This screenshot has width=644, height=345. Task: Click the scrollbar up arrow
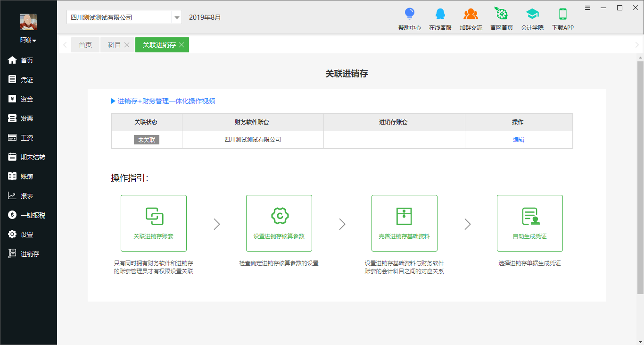(640, 58)
